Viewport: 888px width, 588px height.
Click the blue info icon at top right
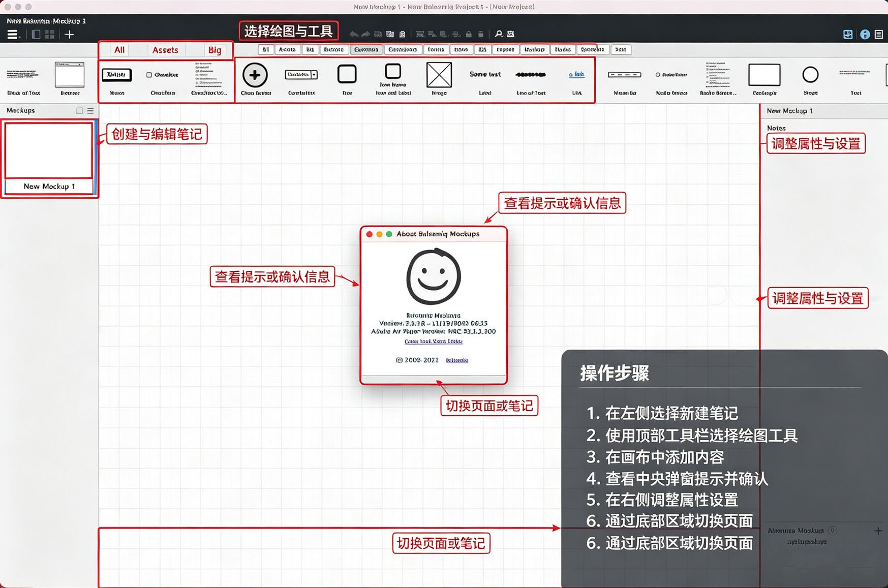[865, 35]
